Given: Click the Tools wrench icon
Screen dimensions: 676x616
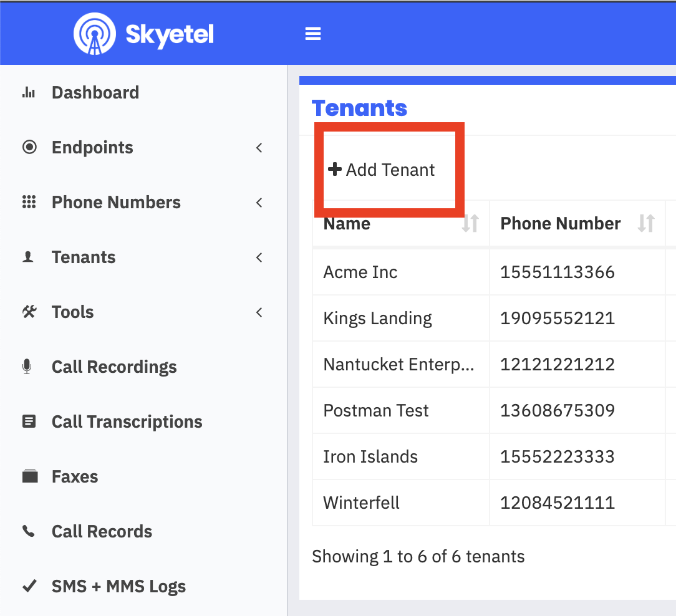Looking at the screenshot, I should [x=29, y=312].
